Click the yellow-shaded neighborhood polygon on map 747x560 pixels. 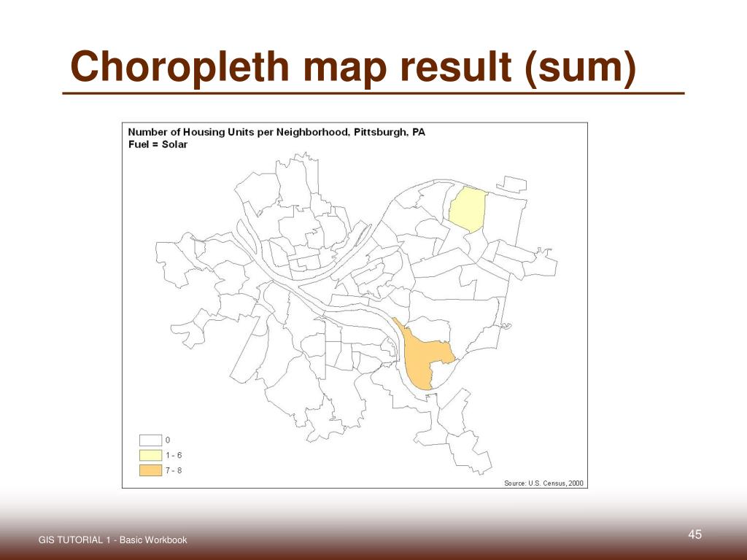(x=468, y=209)
